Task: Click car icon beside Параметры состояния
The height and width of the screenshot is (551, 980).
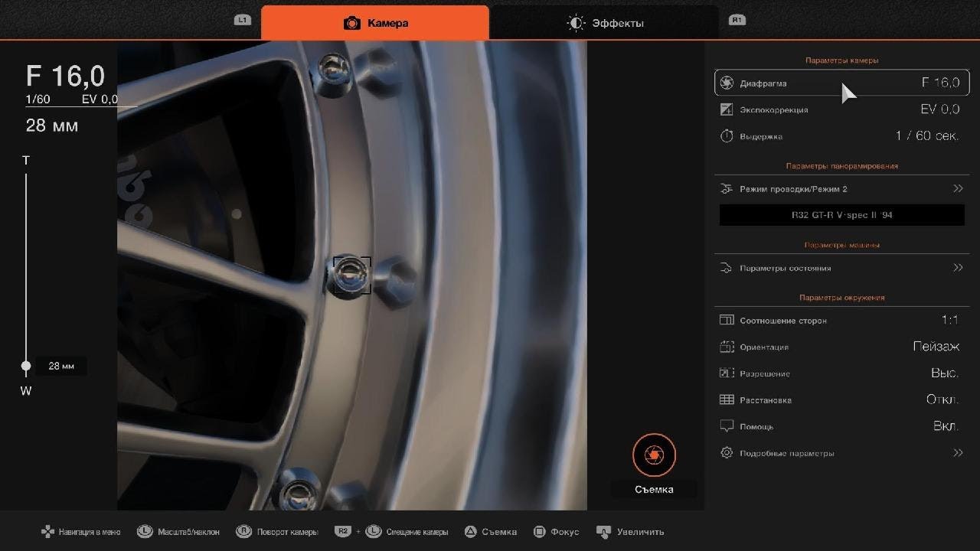Action: (727, 268)
